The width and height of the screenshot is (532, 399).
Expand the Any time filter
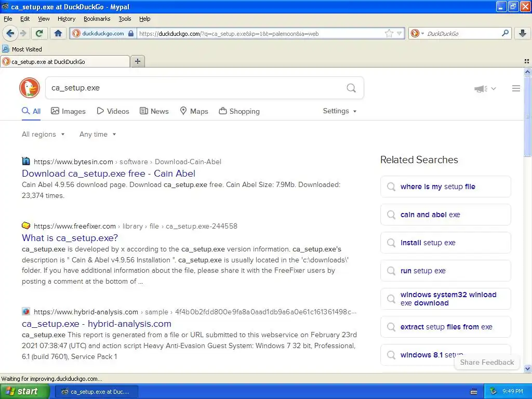coord(98,135)
